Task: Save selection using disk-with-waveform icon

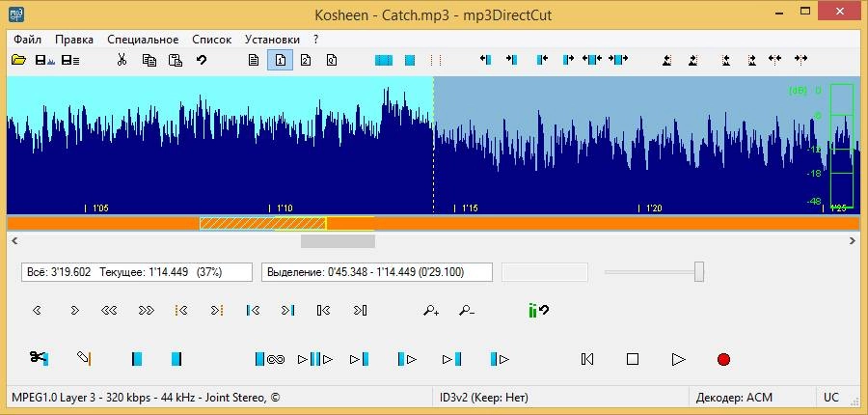Action: (x=44, y=60)
